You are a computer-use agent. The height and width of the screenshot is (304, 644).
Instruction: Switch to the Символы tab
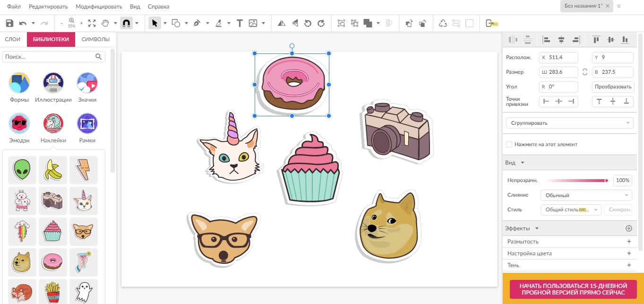(95, 39)
